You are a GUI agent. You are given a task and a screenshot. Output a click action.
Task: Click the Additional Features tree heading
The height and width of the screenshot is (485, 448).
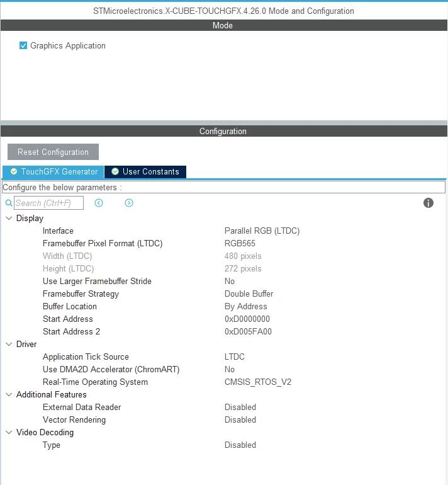52,394
